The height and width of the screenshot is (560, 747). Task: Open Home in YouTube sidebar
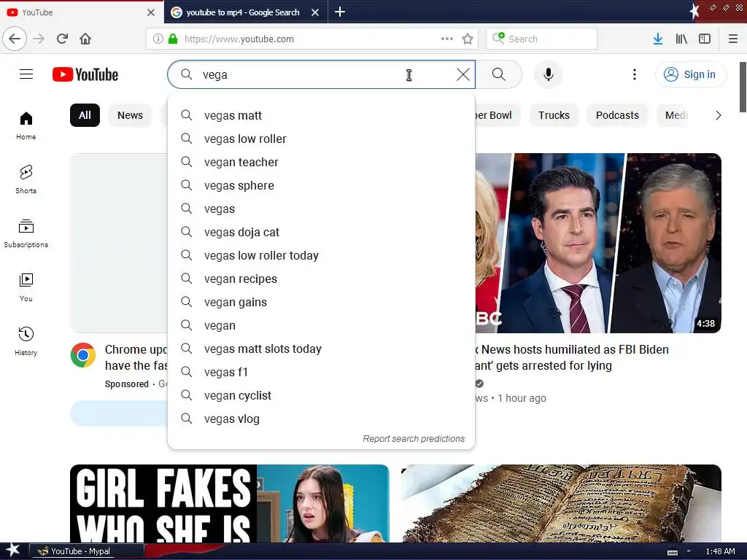pyautogui.click(x=26, y=125)
